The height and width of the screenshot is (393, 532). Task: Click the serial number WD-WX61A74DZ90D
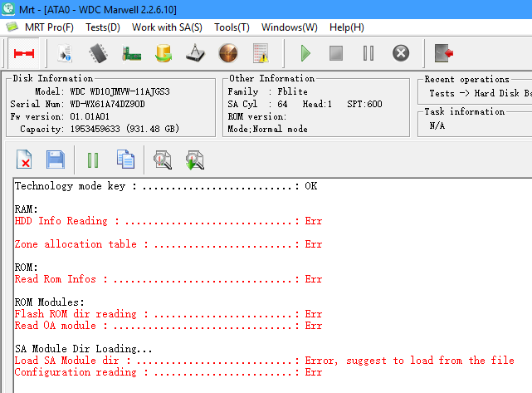coord(107,104)
